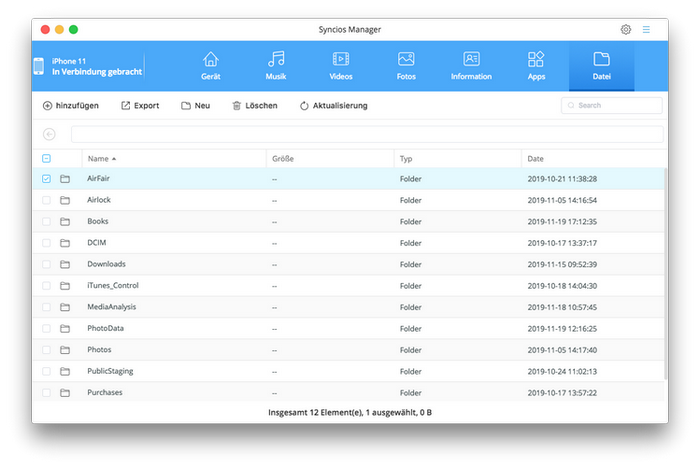
Task: Switch to the Apps section
Action: [536, 65]
